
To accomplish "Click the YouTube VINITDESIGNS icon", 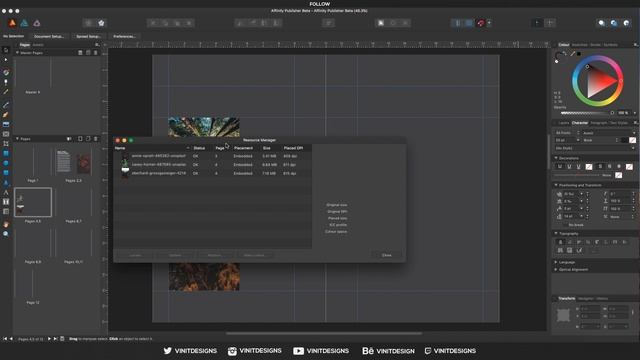I will pos(298,351).
